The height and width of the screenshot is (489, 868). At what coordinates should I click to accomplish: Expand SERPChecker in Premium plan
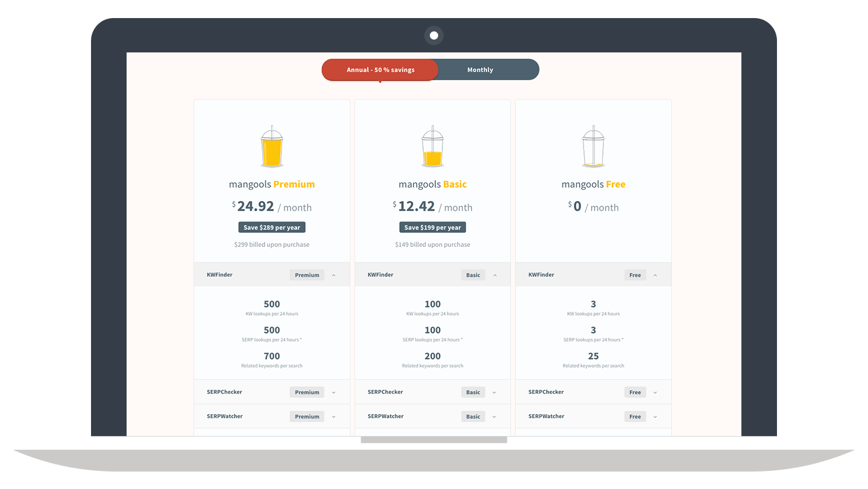334,393
